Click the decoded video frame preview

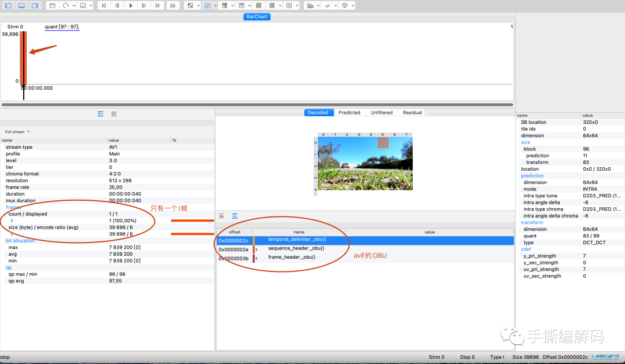[365, 164]
